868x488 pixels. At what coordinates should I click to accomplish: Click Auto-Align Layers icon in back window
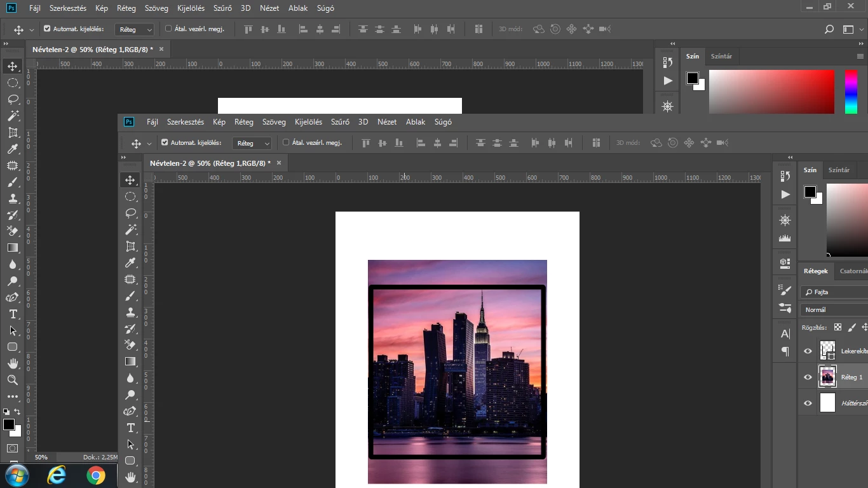coord(478,29)
